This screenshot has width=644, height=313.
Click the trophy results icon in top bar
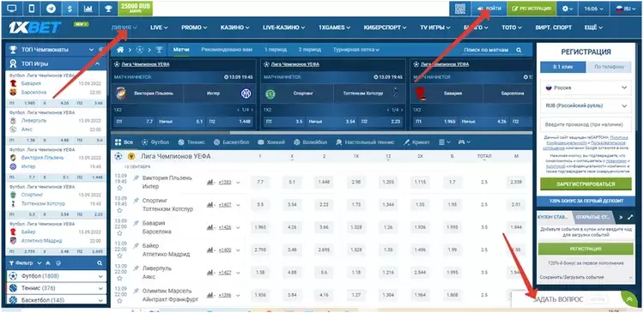point(108,9)
